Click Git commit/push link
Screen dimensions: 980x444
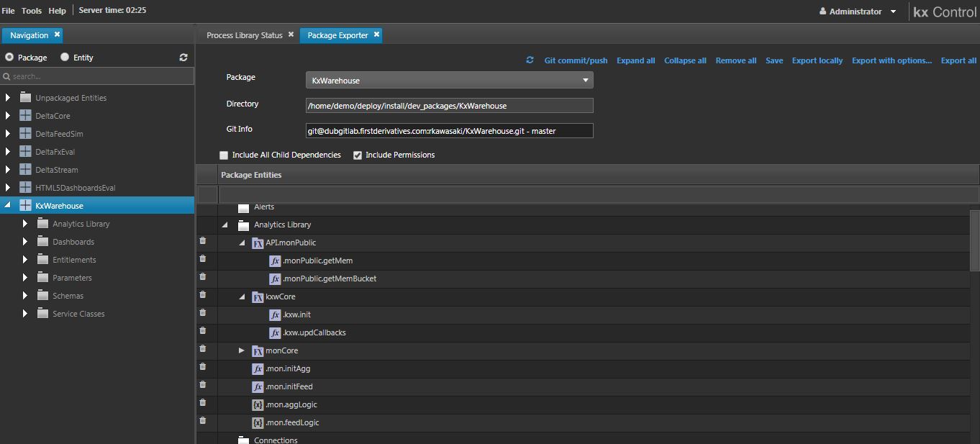point(576,60)
